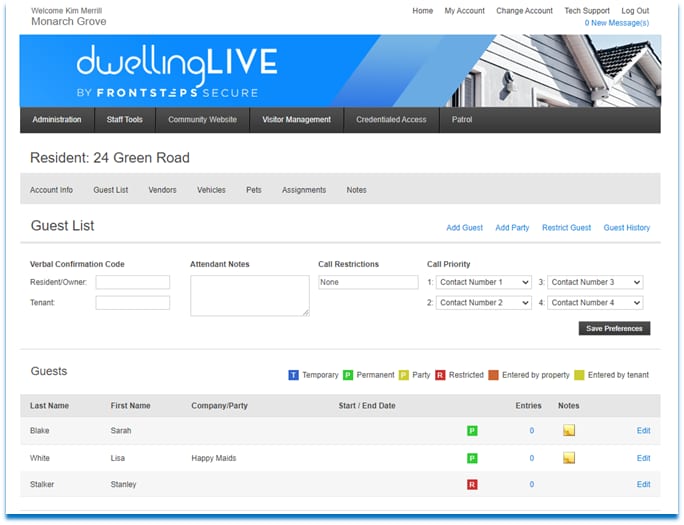Click entries count for Blake
Viewport: 684px width, 525px height.
click(532, 431)
